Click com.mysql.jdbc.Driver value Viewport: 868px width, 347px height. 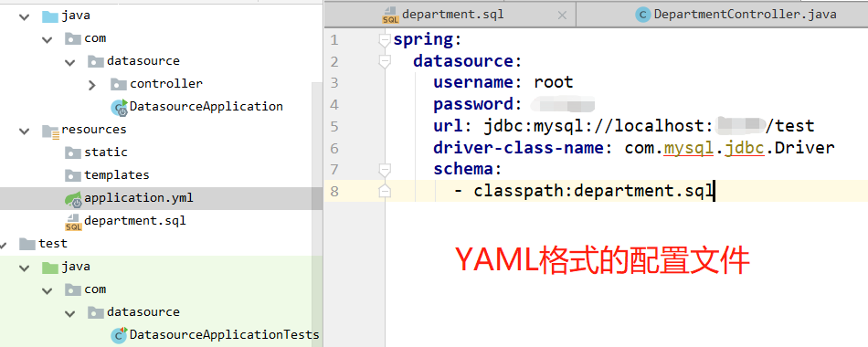(x=730, y=148)
